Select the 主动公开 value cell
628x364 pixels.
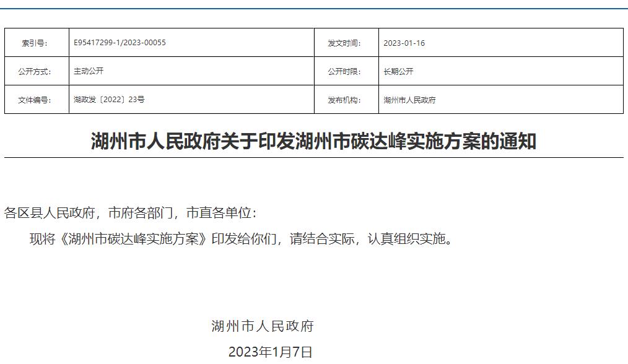(89, 71)
